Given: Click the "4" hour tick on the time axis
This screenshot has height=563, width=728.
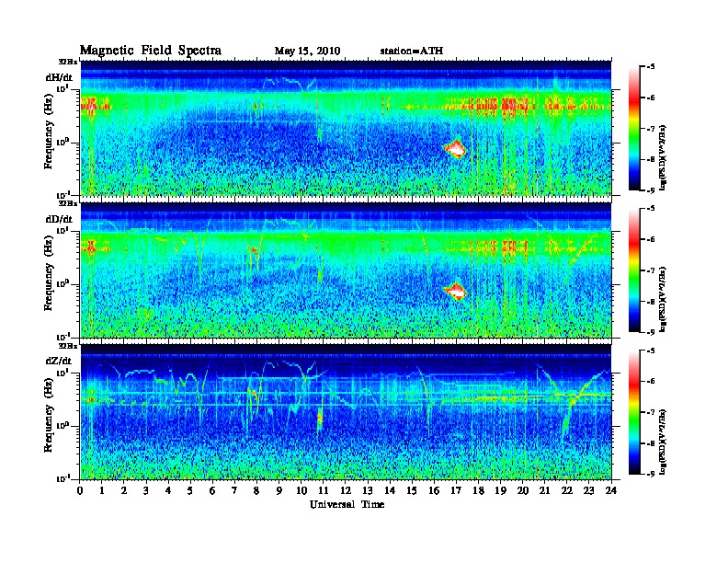Looking at the screenshot, I should tap(168, 490).
